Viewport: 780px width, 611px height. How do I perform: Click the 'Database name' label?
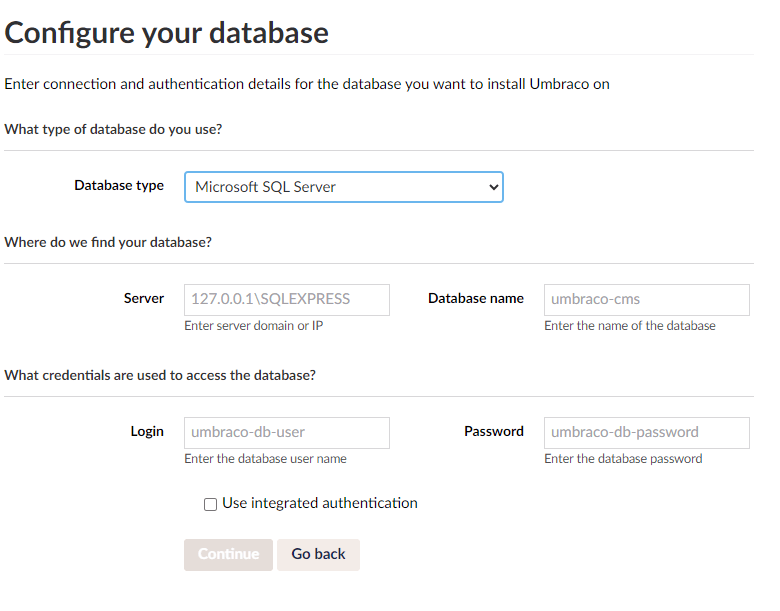(476, 298)
